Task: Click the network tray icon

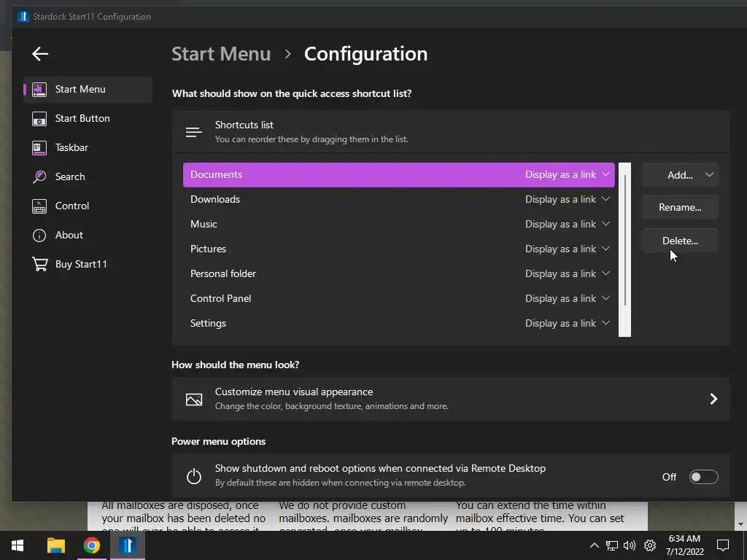Action: (612, 545)
